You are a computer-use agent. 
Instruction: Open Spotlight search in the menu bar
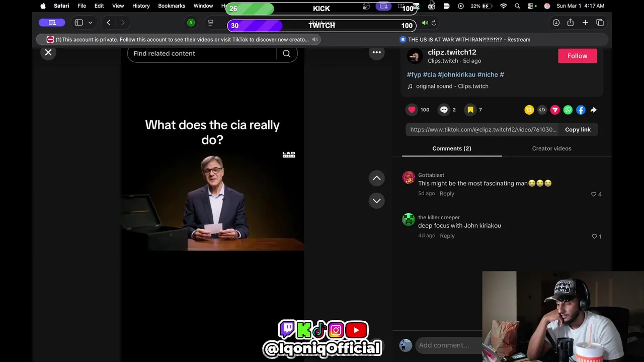point(517,6)
